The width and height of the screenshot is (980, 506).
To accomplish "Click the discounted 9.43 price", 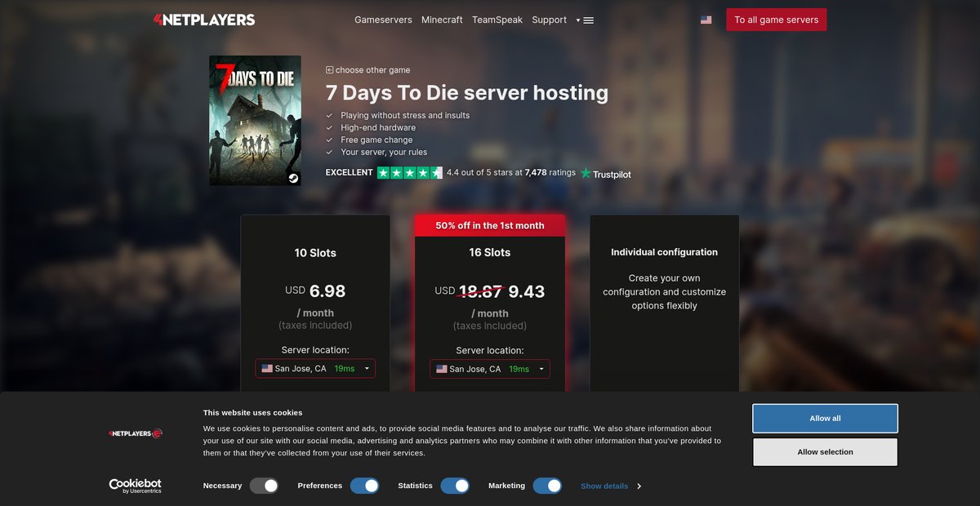I will pos(527,291).
